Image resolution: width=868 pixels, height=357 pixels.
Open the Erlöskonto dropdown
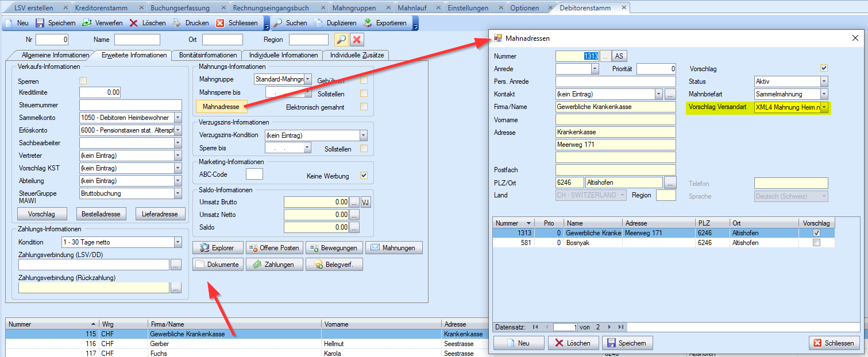point(178,130)
